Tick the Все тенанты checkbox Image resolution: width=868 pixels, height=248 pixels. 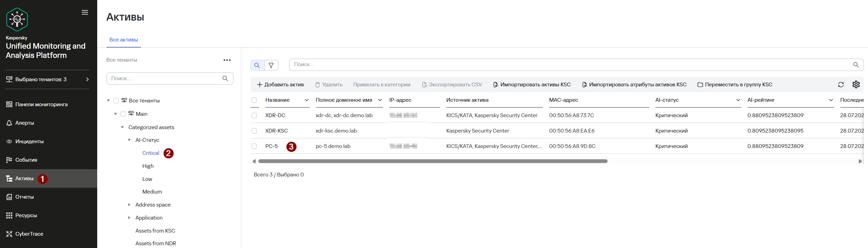tap(116, 101)
